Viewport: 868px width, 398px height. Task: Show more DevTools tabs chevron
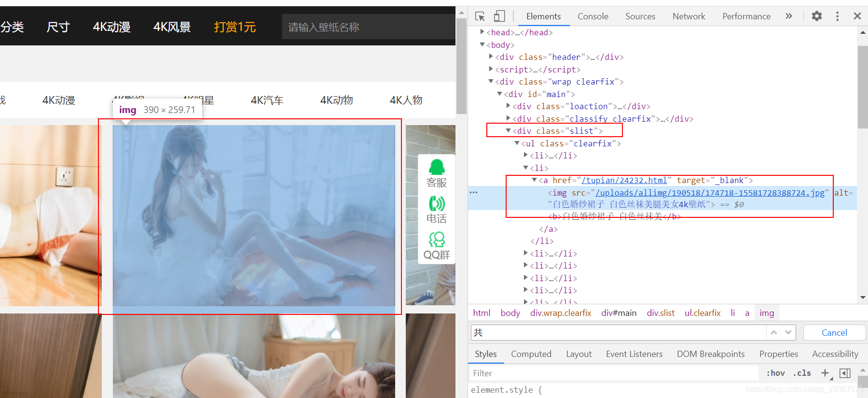pos(789,16)
